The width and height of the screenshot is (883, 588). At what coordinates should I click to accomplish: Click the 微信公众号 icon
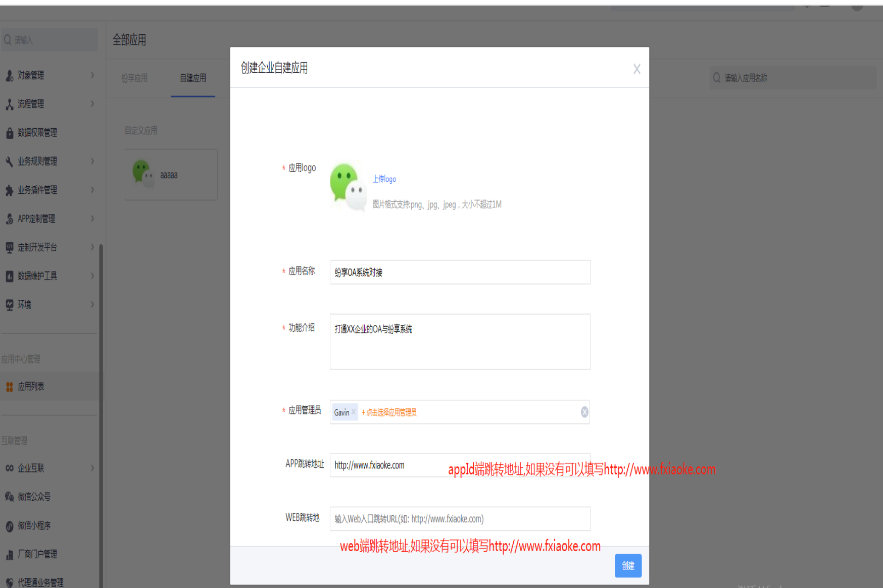click(x=9, y=497)
